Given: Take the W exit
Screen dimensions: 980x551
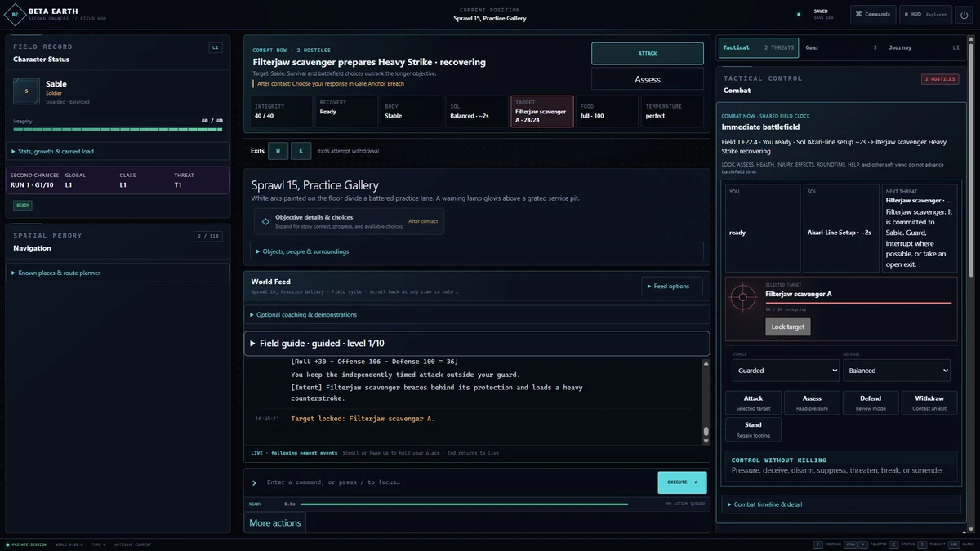Looking at the screenshot, I should point(278,151).
